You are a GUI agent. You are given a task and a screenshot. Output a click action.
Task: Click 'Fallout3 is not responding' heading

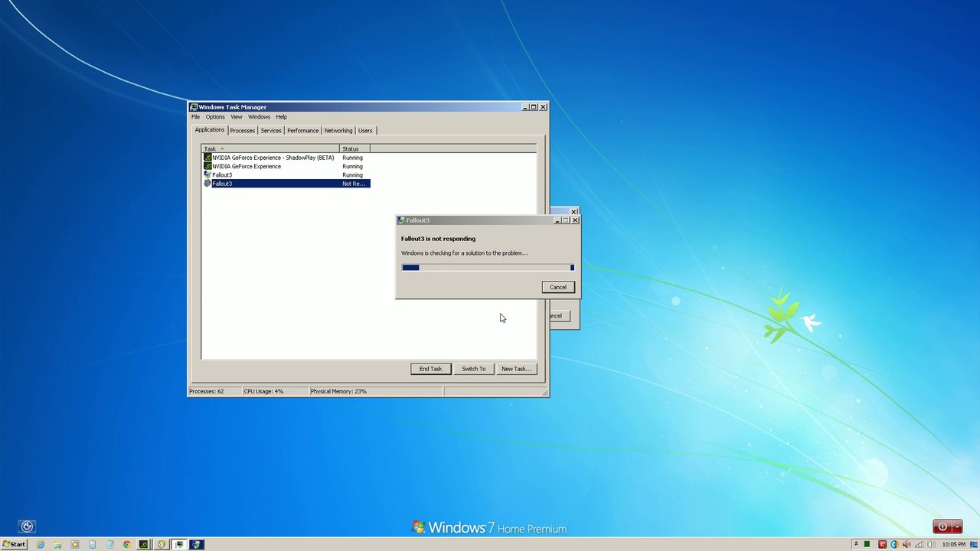(x=438, y=239)
